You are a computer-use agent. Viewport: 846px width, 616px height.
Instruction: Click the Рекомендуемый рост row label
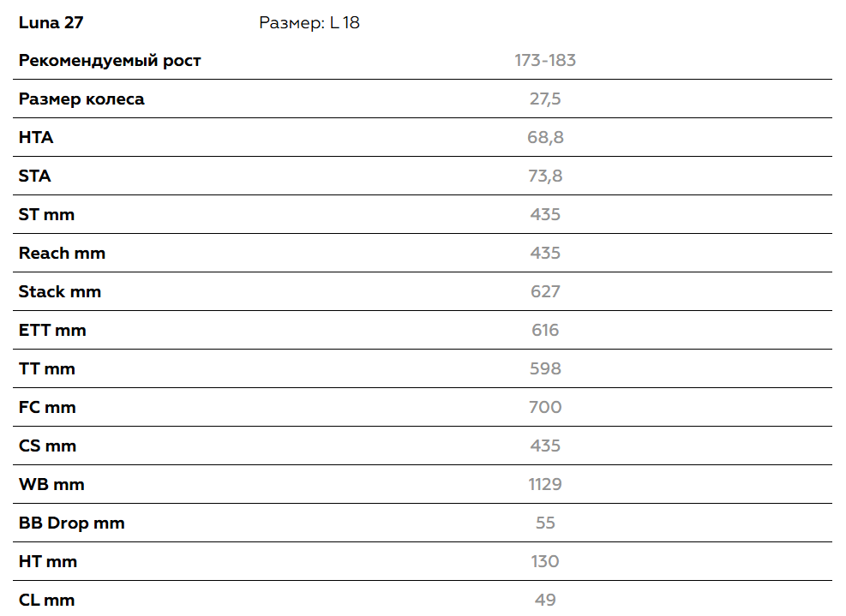(x=110, y=61)
